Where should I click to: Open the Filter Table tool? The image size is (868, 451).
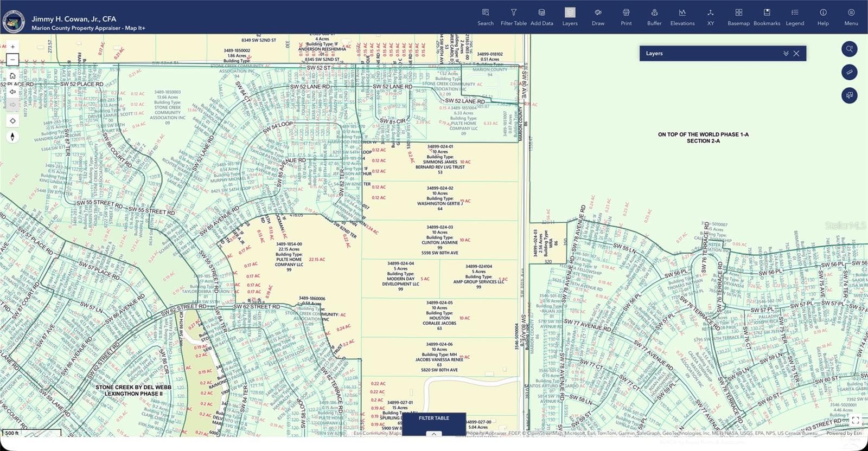tap(513, 17)
